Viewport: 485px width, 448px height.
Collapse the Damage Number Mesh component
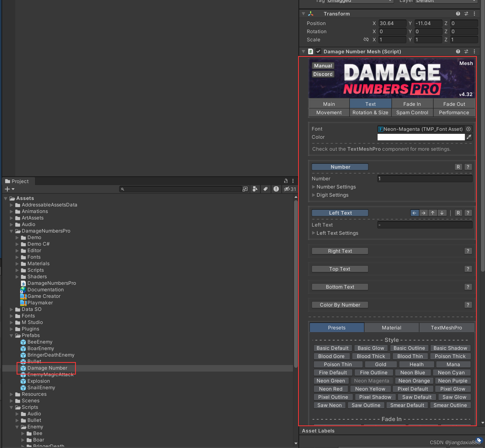click(x=304, y=51)
